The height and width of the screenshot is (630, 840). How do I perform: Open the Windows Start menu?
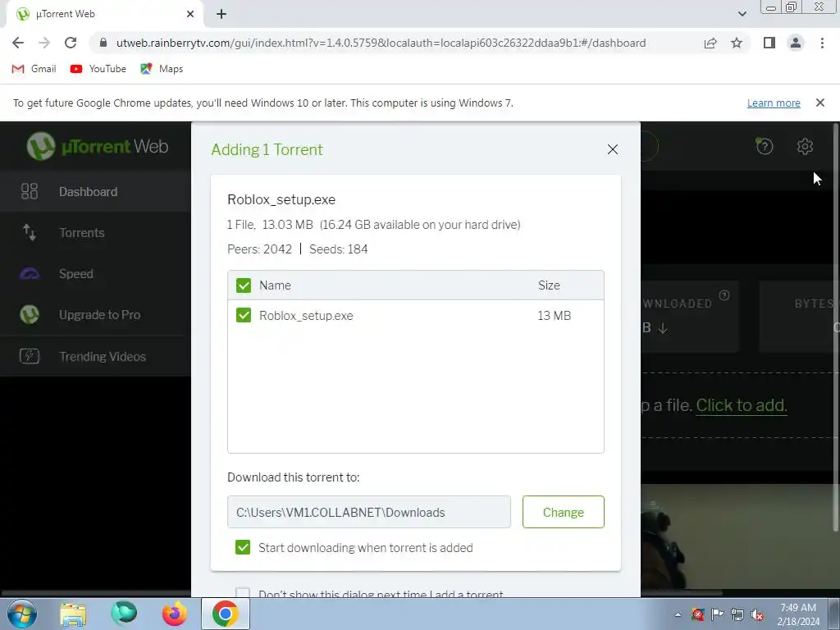pyautogui.click(x=22, y=614)
